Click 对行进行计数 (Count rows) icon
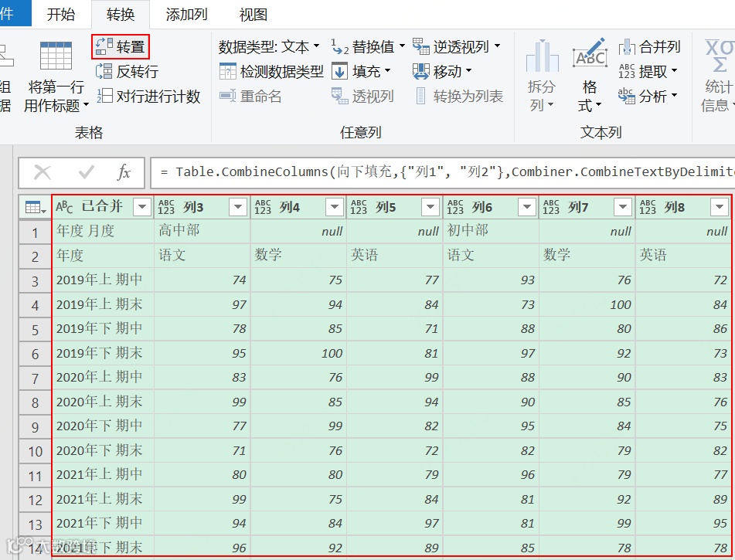Viewport: 735px width, 560px height. click(104, 96)
